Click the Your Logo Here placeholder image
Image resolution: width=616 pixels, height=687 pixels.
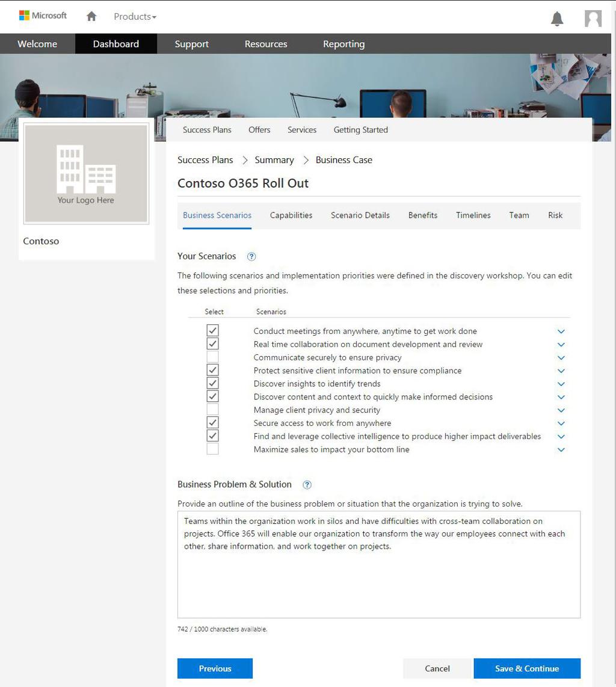coord(86,173)
